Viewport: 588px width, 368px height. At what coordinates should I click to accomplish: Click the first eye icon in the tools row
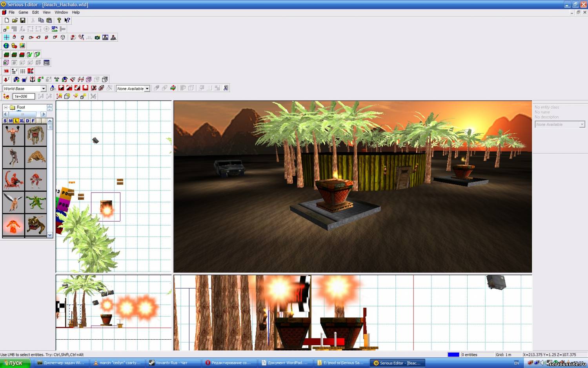(x=16, y=79)
